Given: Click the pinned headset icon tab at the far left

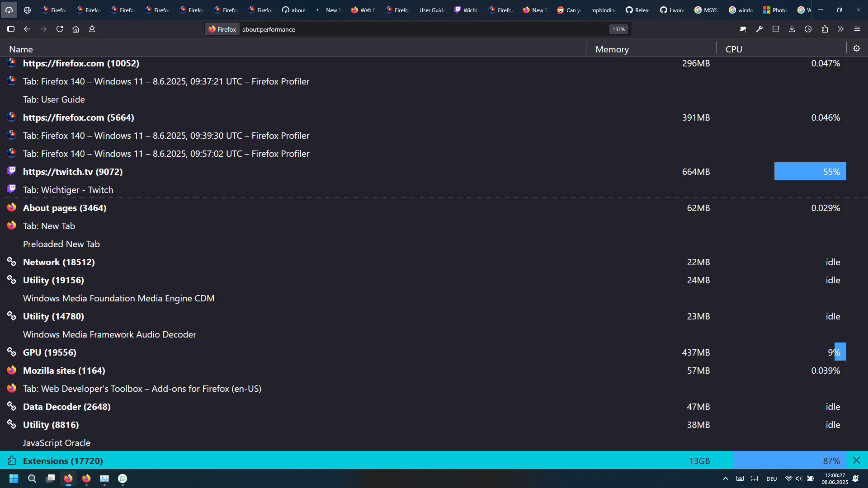Looking at the screenshot, I should click(9, 10).
